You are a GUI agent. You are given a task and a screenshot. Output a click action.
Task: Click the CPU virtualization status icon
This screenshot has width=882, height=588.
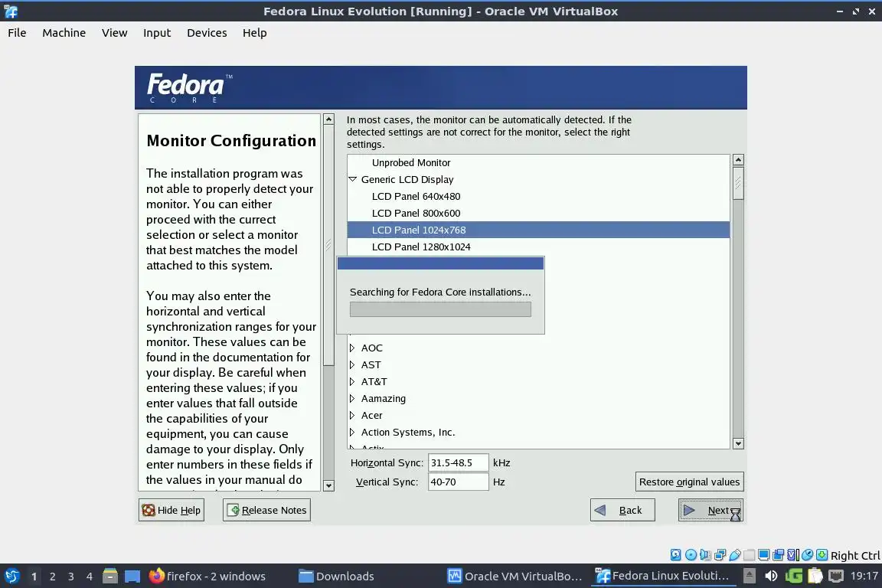(793, 555)
